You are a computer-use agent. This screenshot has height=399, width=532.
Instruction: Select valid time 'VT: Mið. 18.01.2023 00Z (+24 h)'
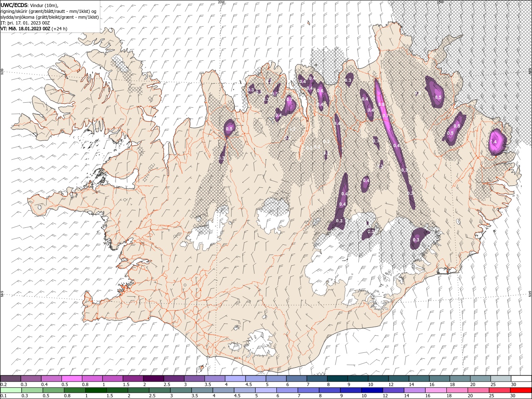point(34,29)
